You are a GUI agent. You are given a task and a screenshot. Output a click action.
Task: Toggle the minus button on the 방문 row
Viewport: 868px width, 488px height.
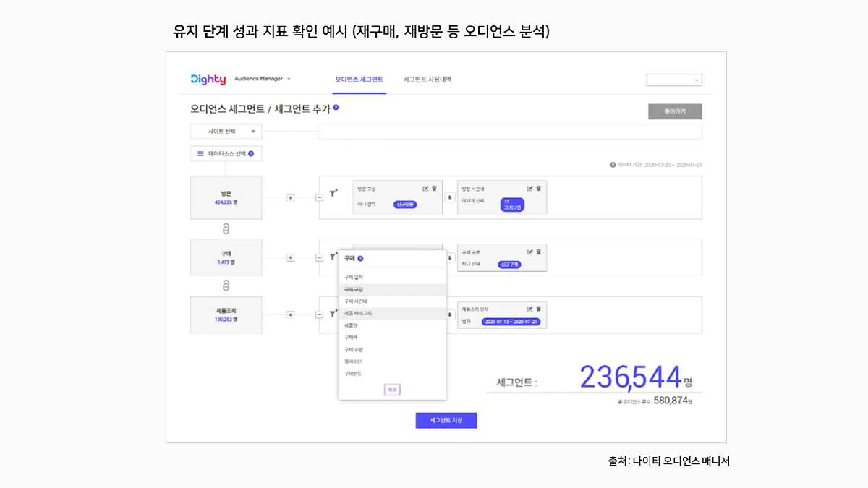(x=318, y=197)
